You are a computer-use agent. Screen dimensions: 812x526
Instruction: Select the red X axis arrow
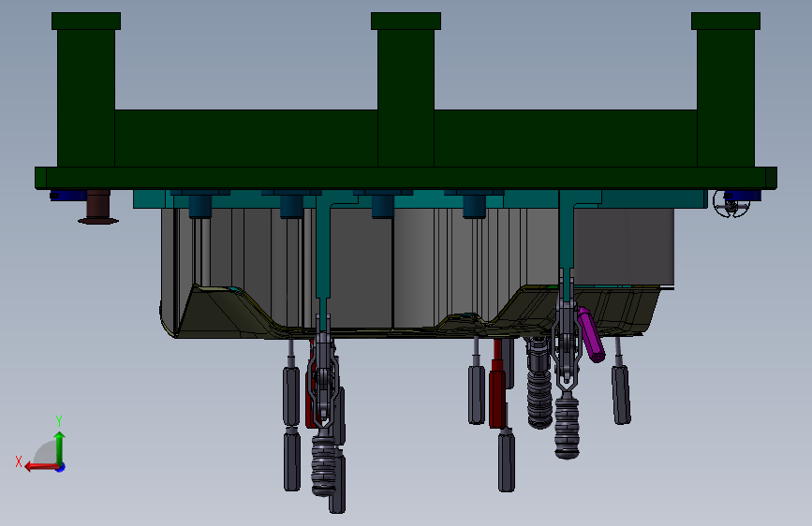pyautogui.click(x=41, y=467)
